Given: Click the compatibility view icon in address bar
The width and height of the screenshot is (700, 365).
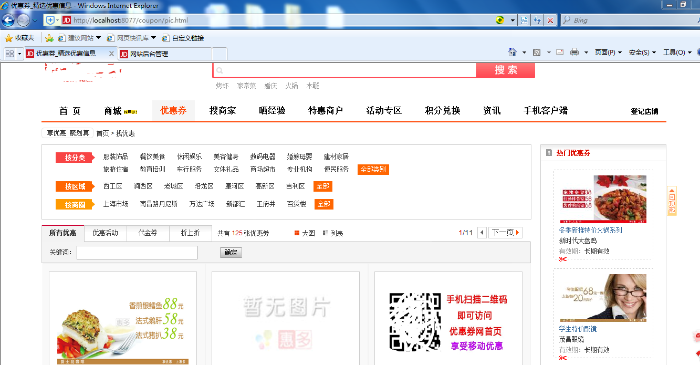Looking at the screenshot, I should pyautogui.click(x=524, y=20).
